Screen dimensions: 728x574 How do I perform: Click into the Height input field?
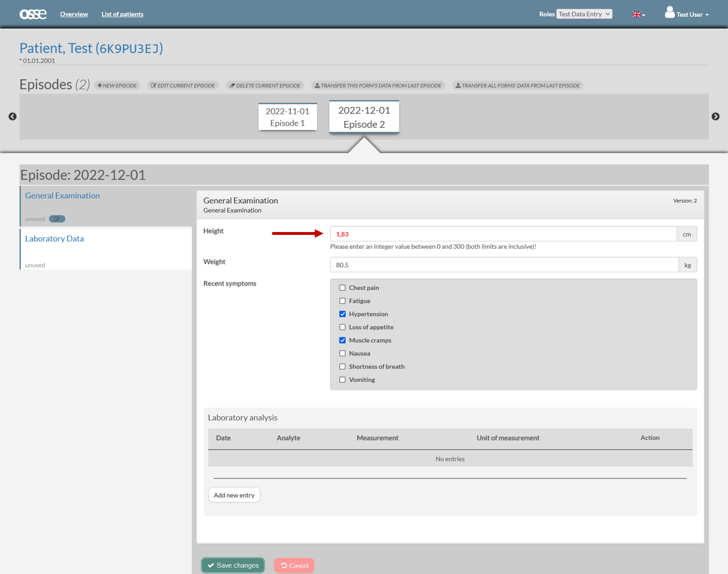(x=503, y=234)
